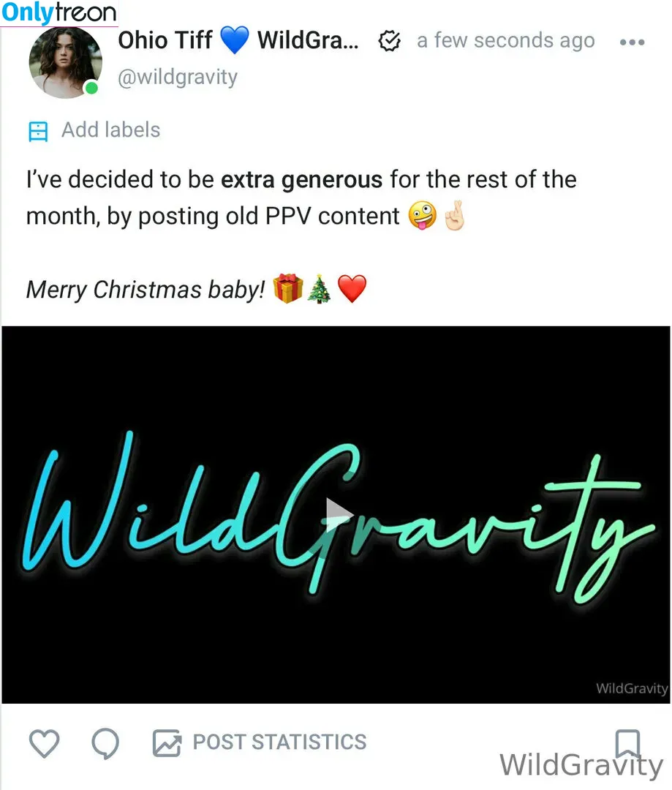The height and width of the screenshot is (790, 672).
Task: Click the 'a few seconds ago' timestamp
Action: point(506,41)
